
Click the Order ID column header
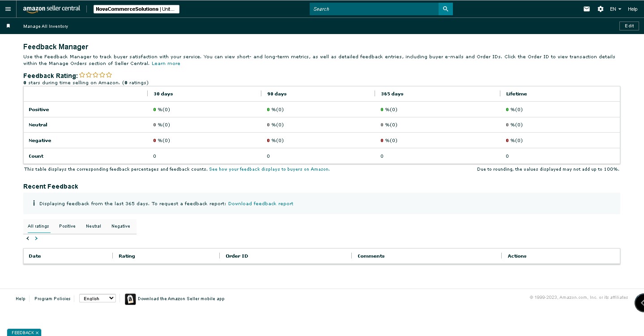pos(237,256)
